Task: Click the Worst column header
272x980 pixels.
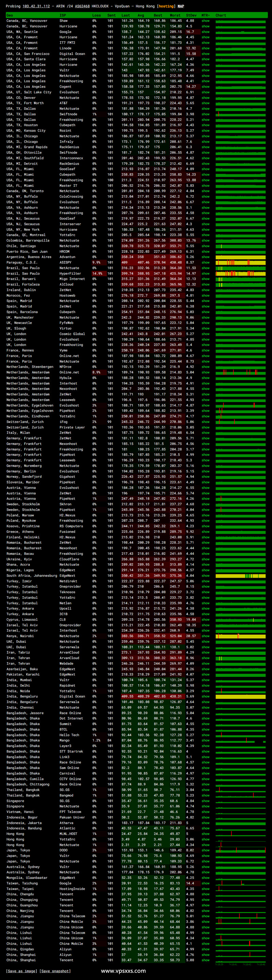Action: (175, 15)
